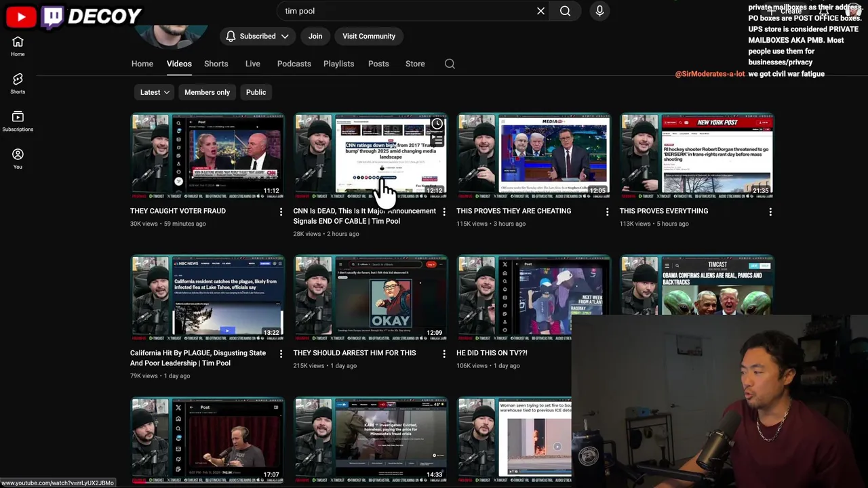Viewport: 868px width, 488px height.
Task: Open the Live tab
Action: pyautogui.click(x=253, y=64)
